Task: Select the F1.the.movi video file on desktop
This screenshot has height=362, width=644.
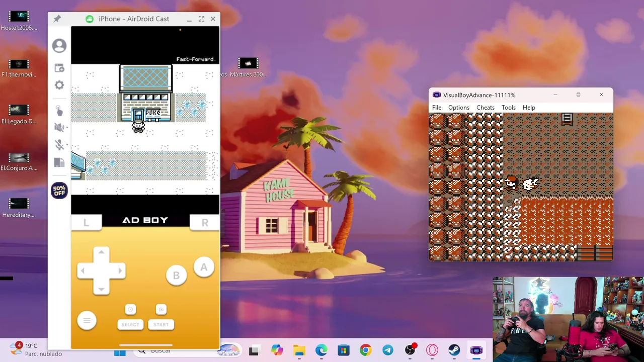Action: click(19, 68)
